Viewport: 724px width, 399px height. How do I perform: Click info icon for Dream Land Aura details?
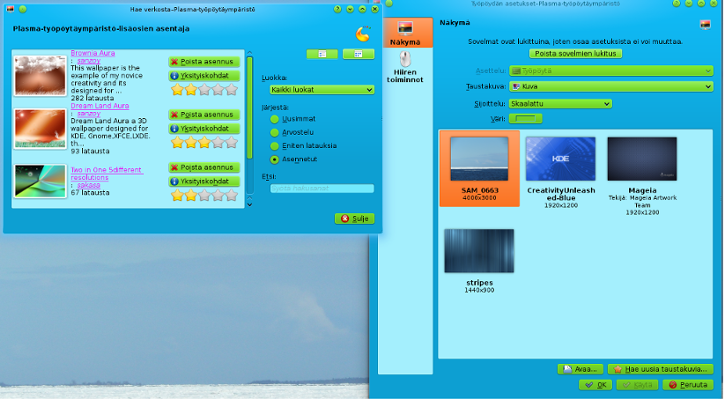tap(174, 128)
